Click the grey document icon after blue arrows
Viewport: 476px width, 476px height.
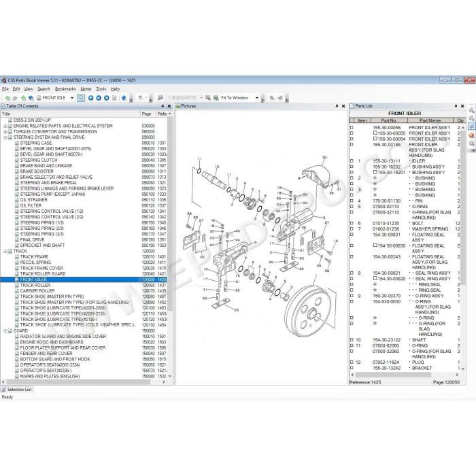point(114,98)
